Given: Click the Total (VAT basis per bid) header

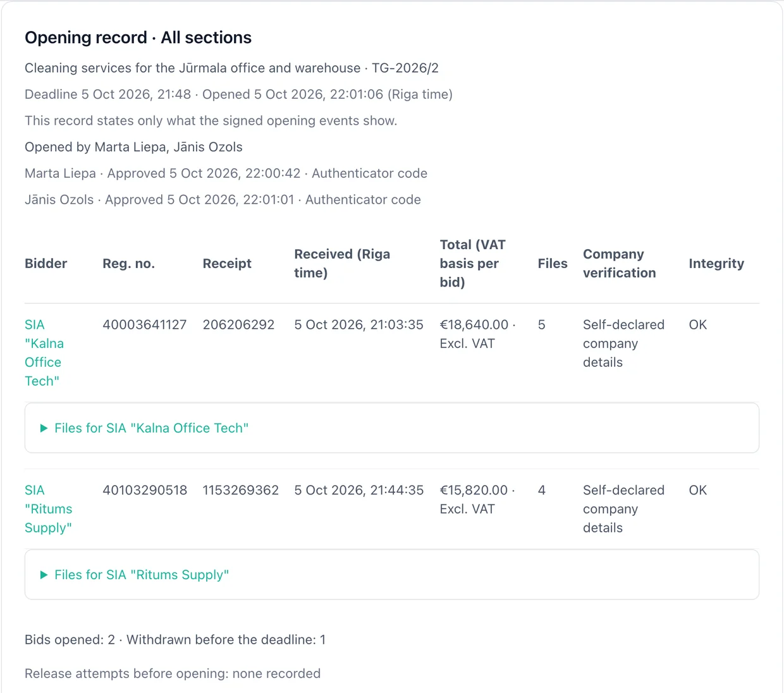Looking at the screenshot, I should (473, 264).
